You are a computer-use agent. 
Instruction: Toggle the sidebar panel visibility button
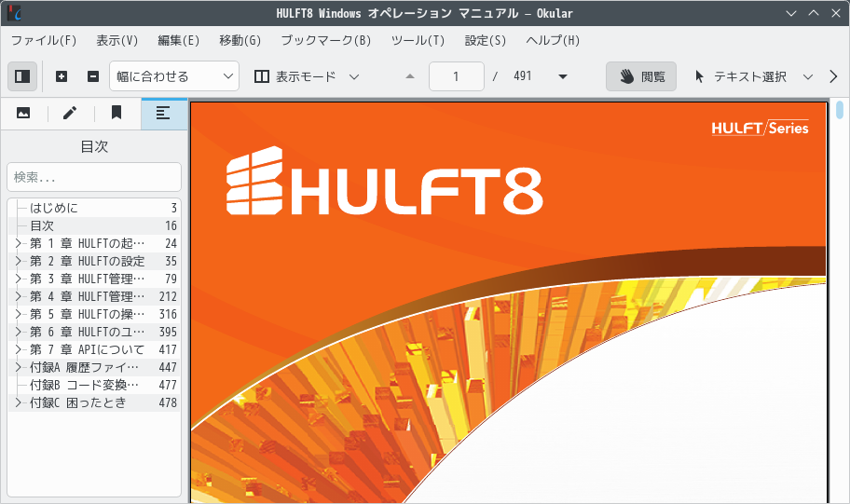coord(22,76)
